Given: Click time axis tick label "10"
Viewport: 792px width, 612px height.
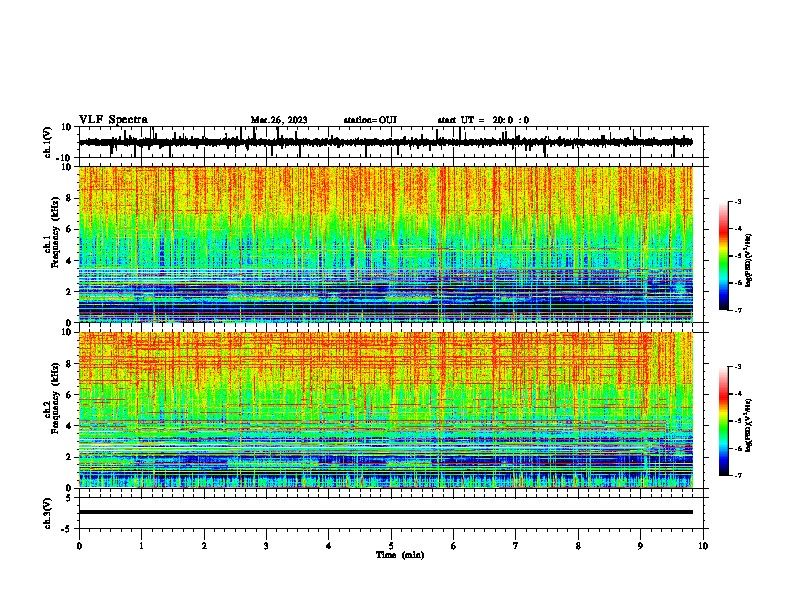Looking at the screenshot, I should [x=703, y=546].
